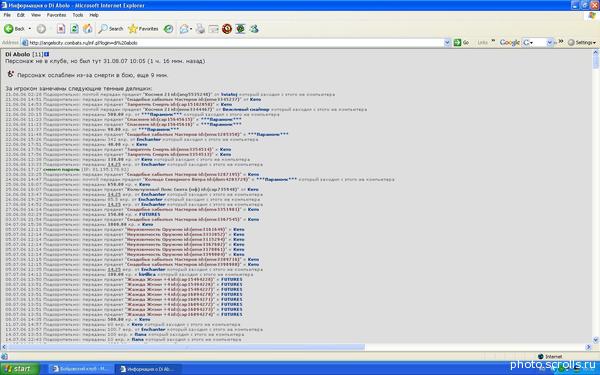Click the Windows start button
Viewport: 600px width, 375px height.
click(x=20, y=369)
